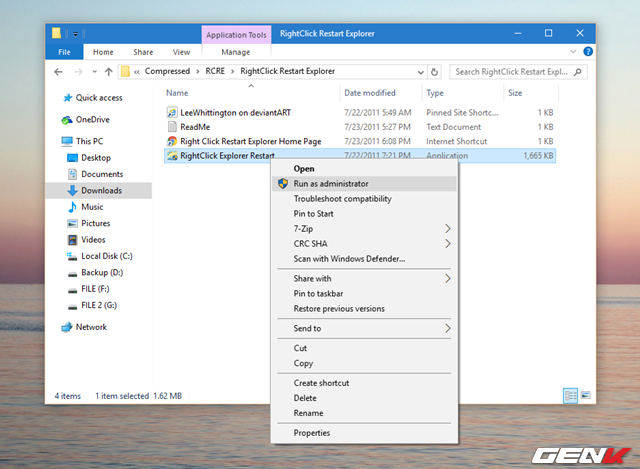640x469 pixels.
Task: Expand the CRC SHA submenu arrow
Action: click(x=448, y=244)
